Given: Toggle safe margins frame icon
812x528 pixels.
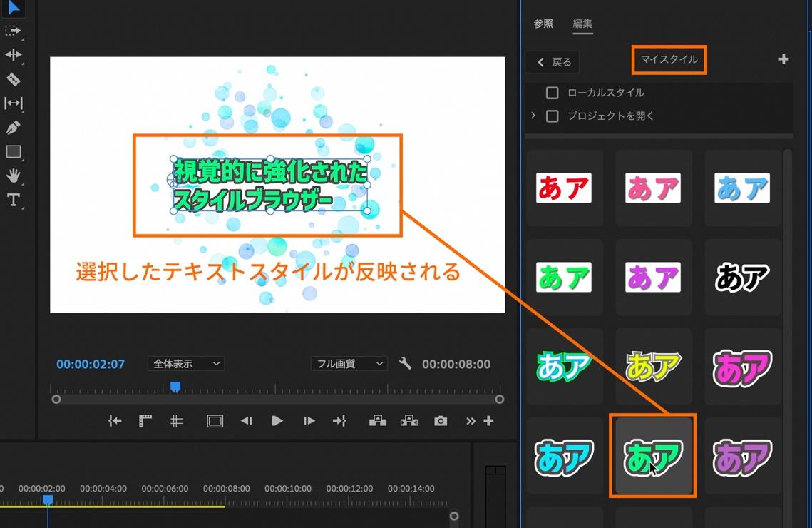Looking at the screenshot, I should [215, 421].
